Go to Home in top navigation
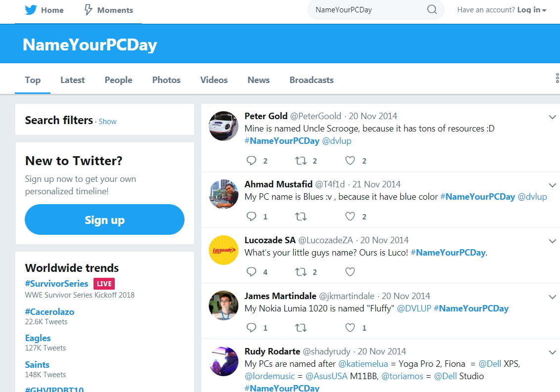The width and height of the screenshot is (560, 392). (45, 10)
